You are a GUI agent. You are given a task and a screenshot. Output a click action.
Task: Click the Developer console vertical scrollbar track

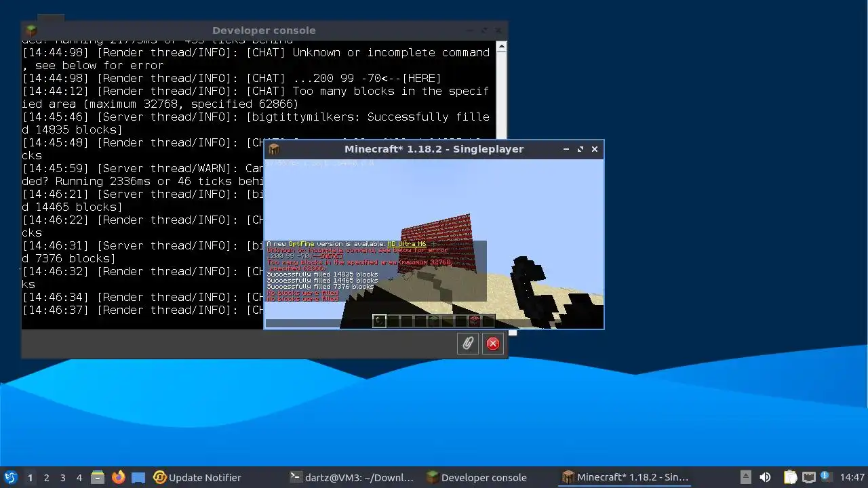(x=501, y=95)
